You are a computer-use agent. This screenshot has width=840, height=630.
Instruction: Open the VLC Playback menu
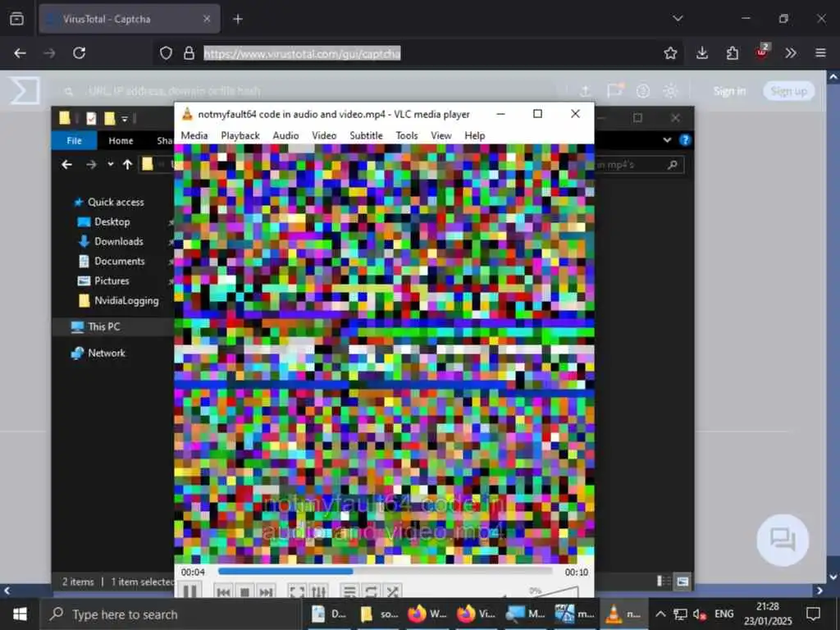(240, 135)
